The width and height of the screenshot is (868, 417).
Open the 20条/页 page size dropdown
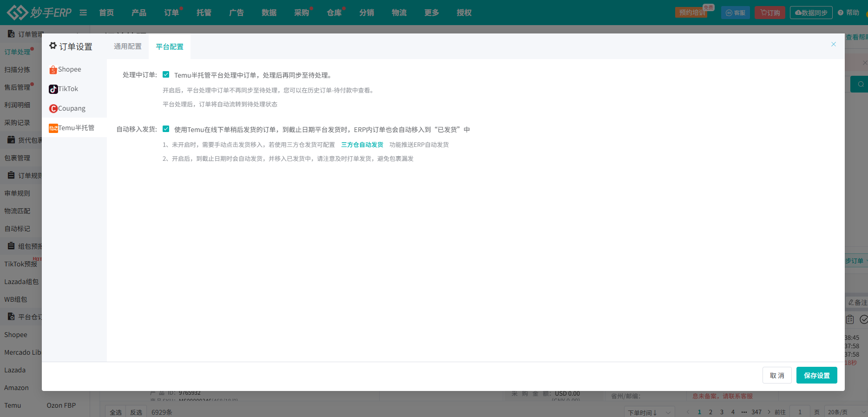tap(845, 412)
